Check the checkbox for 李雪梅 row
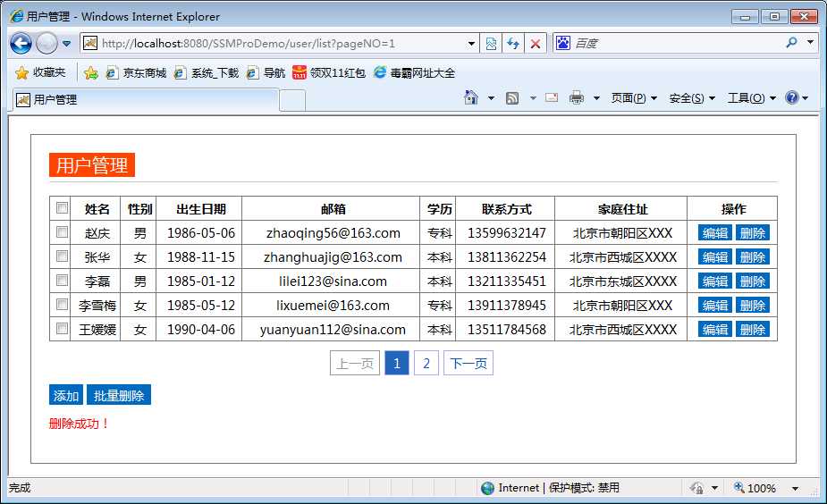This screenshot has width=827, height=504. point(62,304)
